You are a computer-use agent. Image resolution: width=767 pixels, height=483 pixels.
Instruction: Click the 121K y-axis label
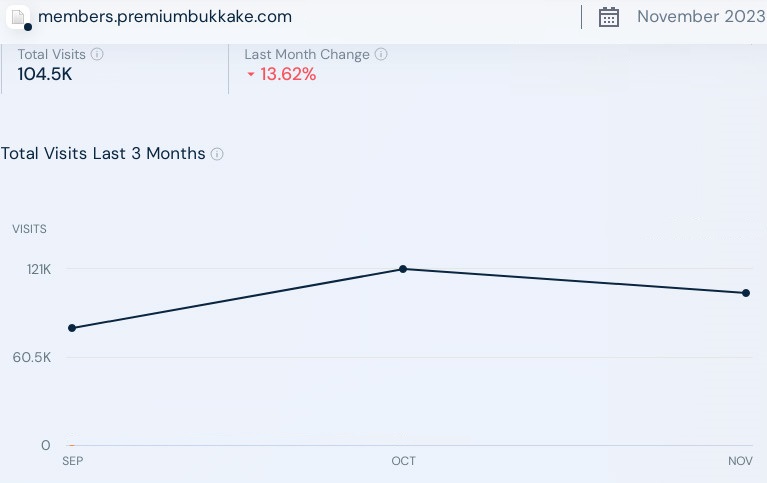coord(38,269)
